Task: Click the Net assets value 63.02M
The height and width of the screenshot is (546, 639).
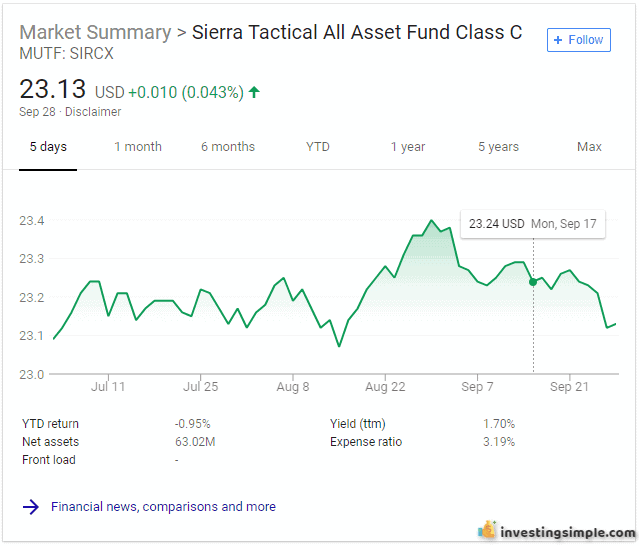Action: click(195, 442)
